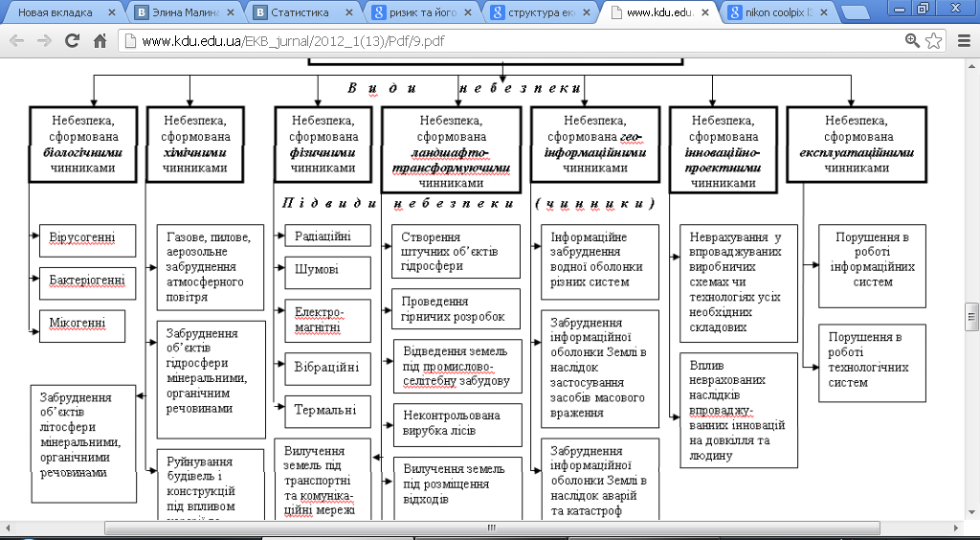Switch to the Элина Малина tab
This screenshot has height=540, width=980.
click(185, 11)
